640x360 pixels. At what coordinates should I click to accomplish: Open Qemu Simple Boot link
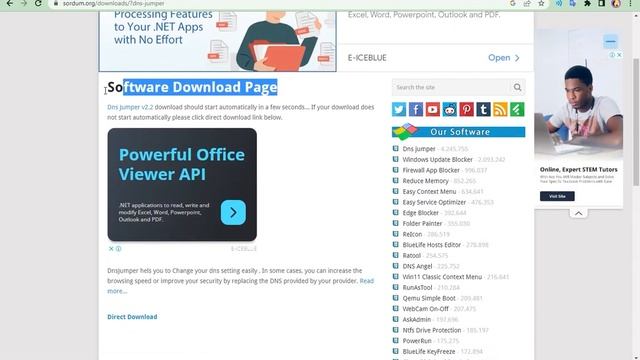pyautogui.click(x=429, y=298)
